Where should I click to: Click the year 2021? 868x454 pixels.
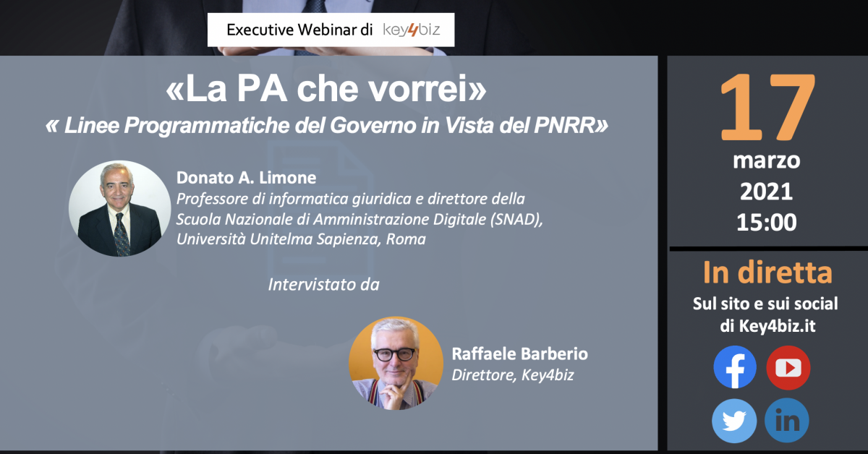pos(766,192)
